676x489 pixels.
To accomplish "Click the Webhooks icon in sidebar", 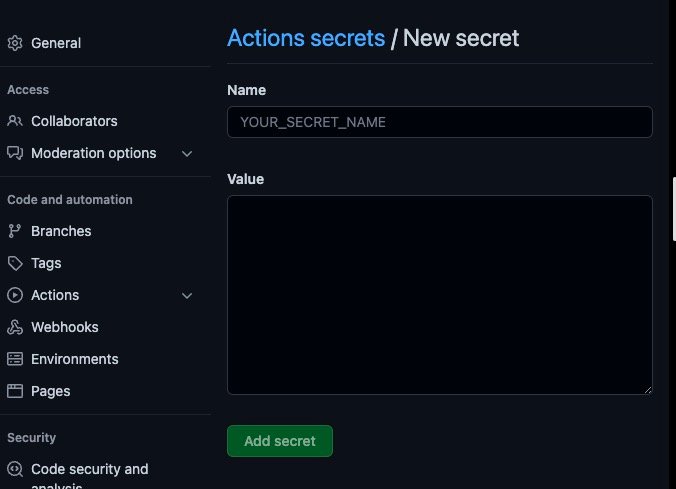I will [15, 327].
